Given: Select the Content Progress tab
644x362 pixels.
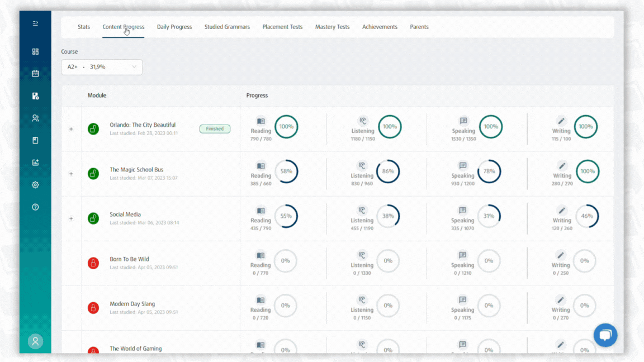Looking at the screenshot, I should coord(123,27).
